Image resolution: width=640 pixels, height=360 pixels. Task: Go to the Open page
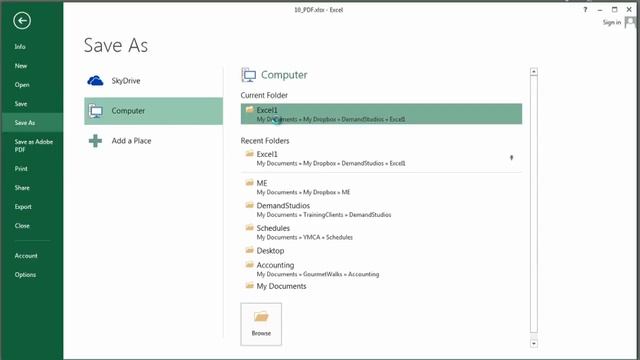click(22, 85)
